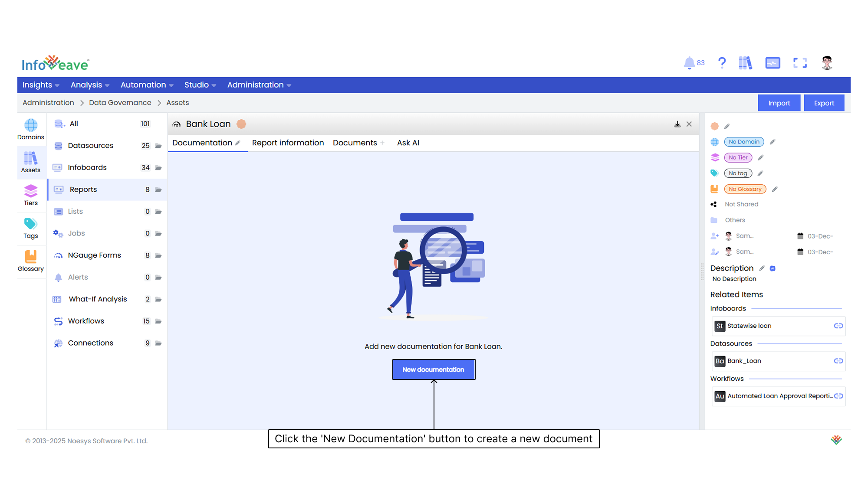Expand the Analysis menu
Image resolution: width=868 pixels, height=503 pixels.
point(90,85)
